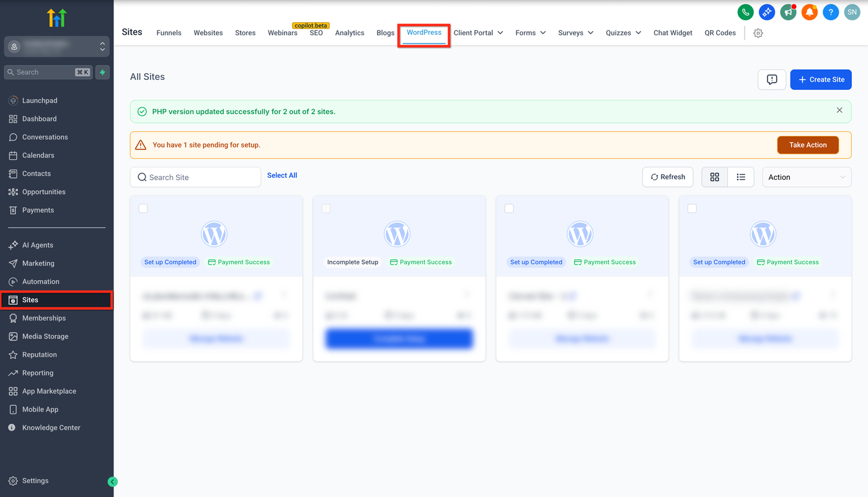Click the Launchpad icon in sidebar
The image size is (868, 497).
coord(13,100)
